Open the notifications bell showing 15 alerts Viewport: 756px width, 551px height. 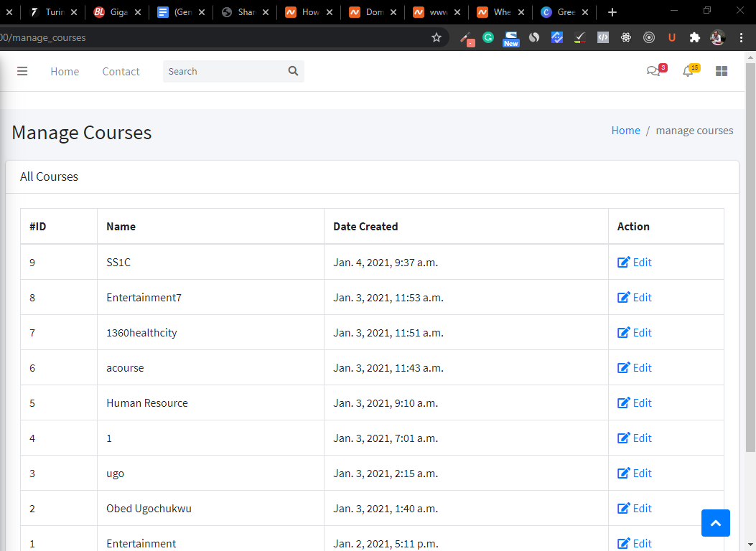tap(687, 71)
